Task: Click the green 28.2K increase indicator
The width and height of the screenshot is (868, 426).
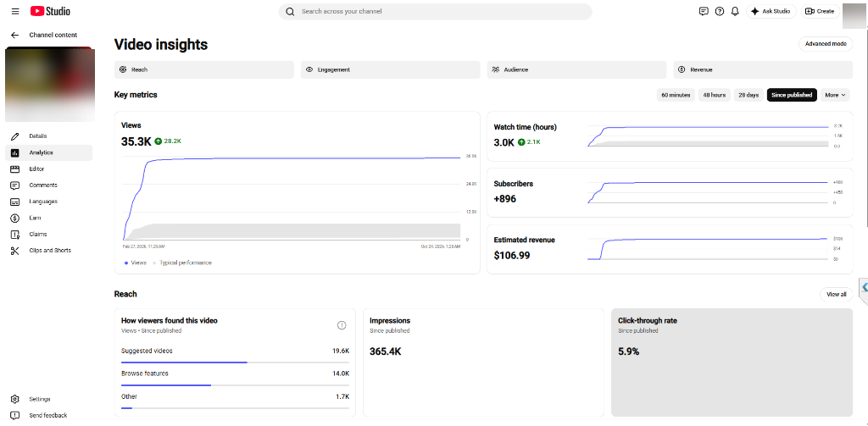Action: point(169,141)
